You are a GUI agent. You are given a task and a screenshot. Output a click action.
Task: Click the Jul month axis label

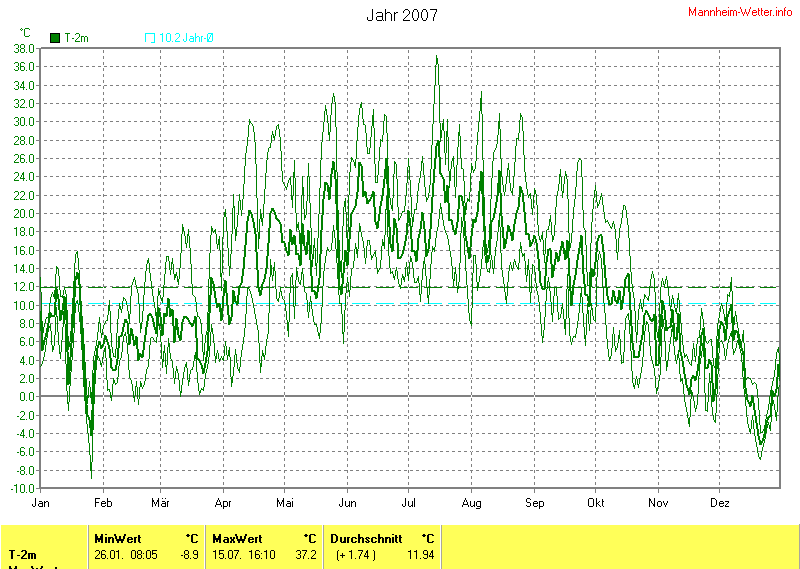[x=410, y=502]
